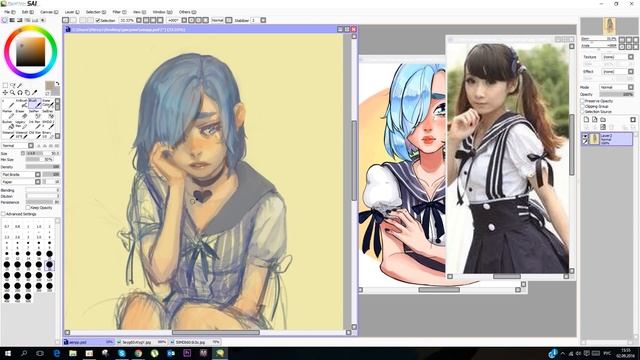Choose the Legacy Pen tool
This screenshot has height=360, width=640.
[x=22, y=125]
